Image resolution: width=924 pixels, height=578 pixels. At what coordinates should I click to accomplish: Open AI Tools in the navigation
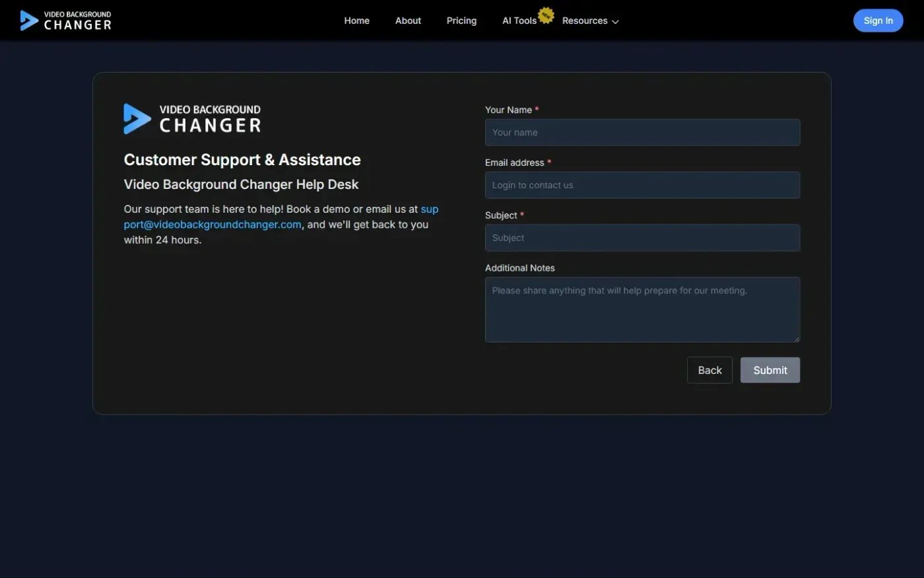(x=519, y=20)
